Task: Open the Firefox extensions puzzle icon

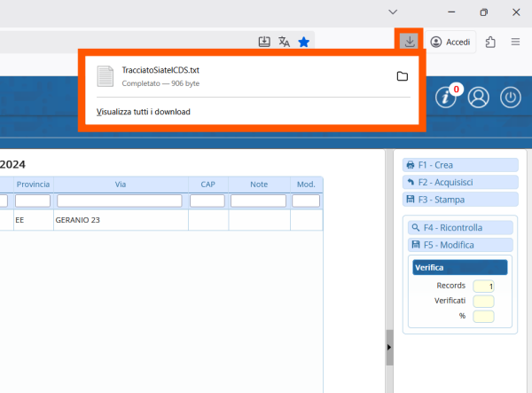Action: coord(490,42)
